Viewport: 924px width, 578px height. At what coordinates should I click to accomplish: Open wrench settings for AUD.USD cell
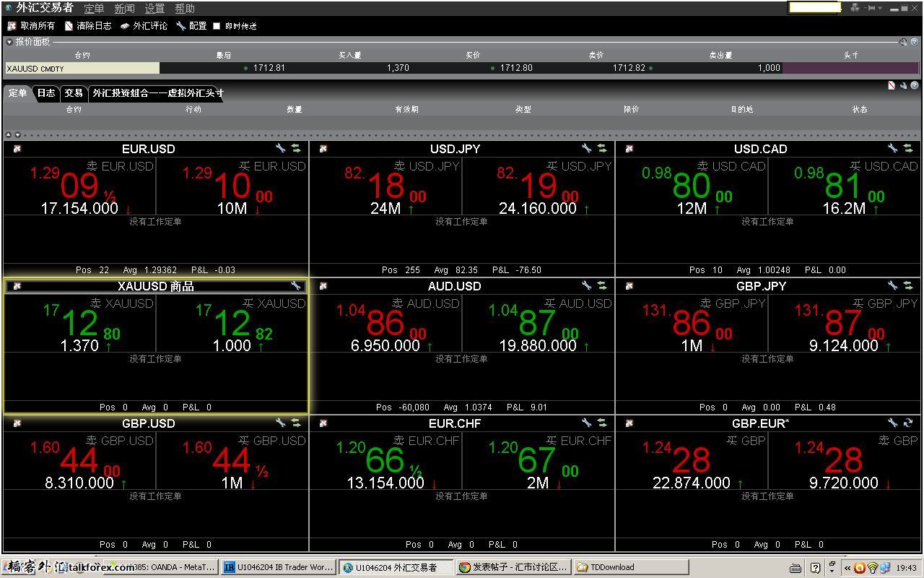point(586,285)
